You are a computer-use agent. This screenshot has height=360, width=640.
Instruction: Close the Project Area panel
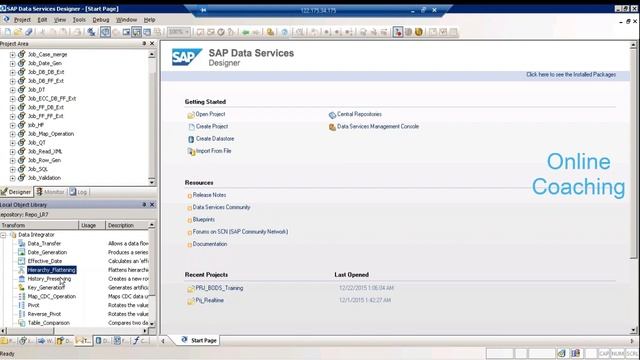(x=152, y=43)
